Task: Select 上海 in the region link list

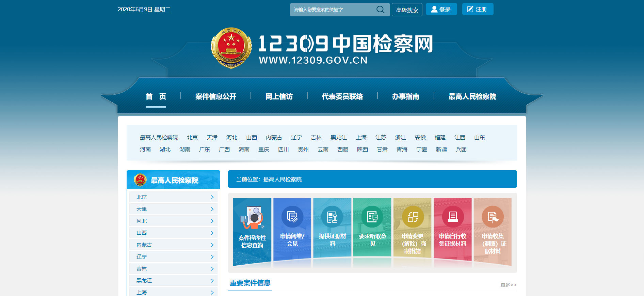Action: tap(361, 138)
